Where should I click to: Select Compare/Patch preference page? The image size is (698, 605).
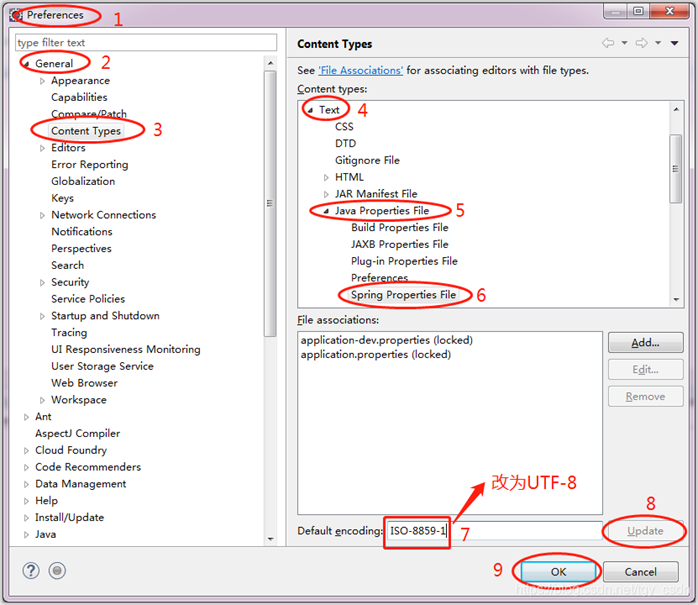[89, 114]
